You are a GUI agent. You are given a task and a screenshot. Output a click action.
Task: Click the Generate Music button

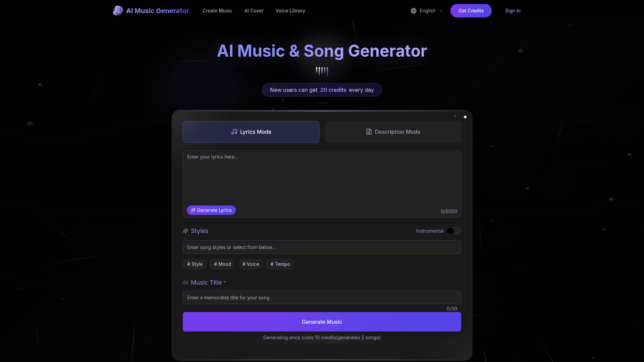click(x=322, y=322)
